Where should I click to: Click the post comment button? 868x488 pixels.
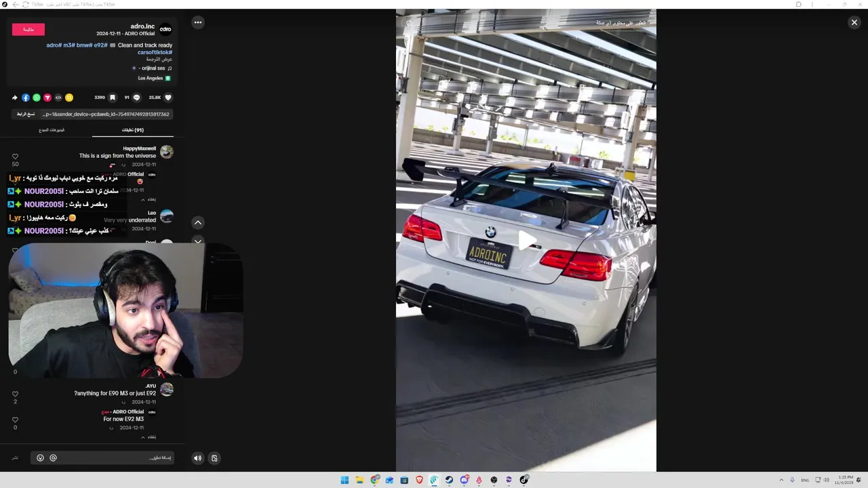click(x=15, y=458)
